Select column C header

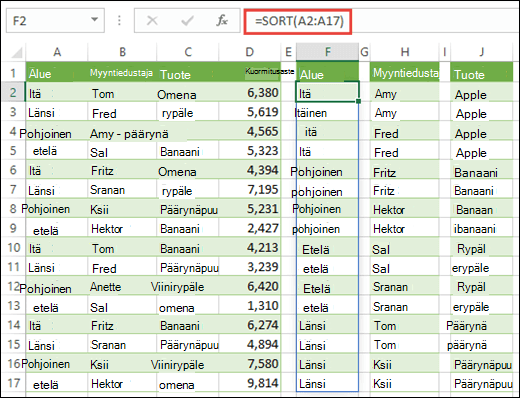[x=188, y=52]
